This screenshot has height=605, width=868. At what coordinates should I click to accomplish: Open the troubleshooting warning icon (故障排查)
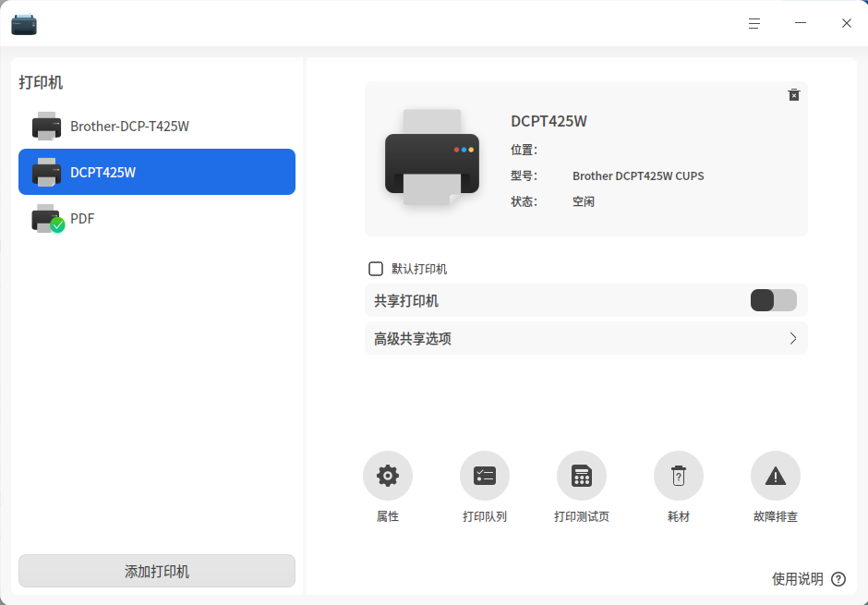pos(775,476)
